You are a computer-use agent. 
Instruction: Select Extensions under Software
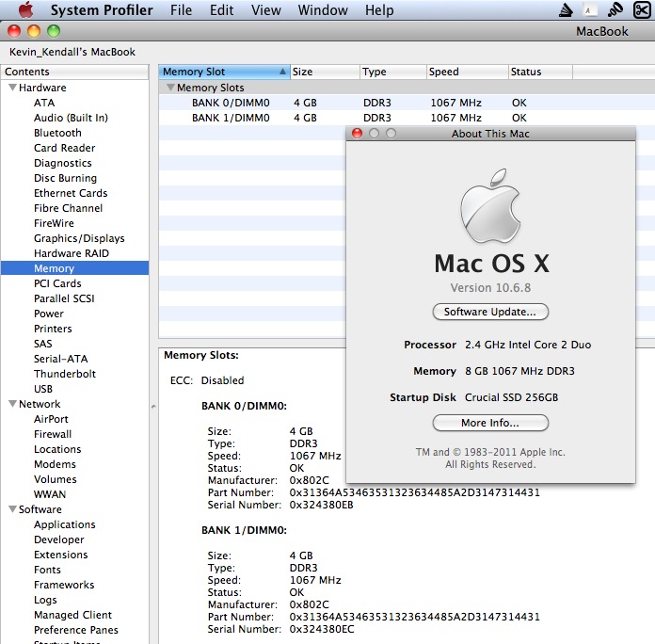pyautogui.click(x=61, y=555)
